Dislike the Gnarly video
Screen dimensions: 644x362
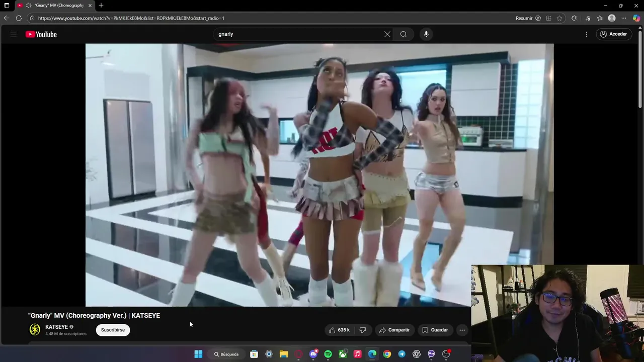point(363,330)
